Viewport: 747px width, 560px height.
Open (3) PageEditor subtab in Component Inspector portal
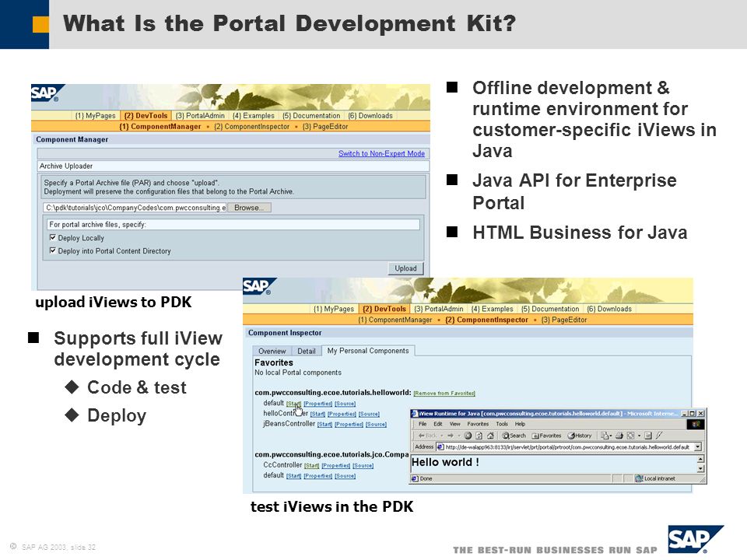tap(564, 320)
